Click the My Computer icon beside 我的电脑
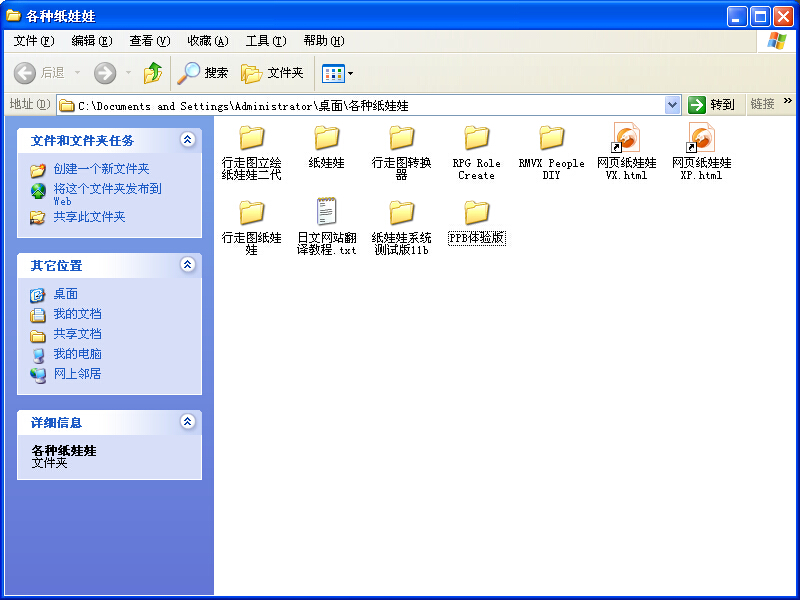This screenshot has width=800, height=600. 37,355
